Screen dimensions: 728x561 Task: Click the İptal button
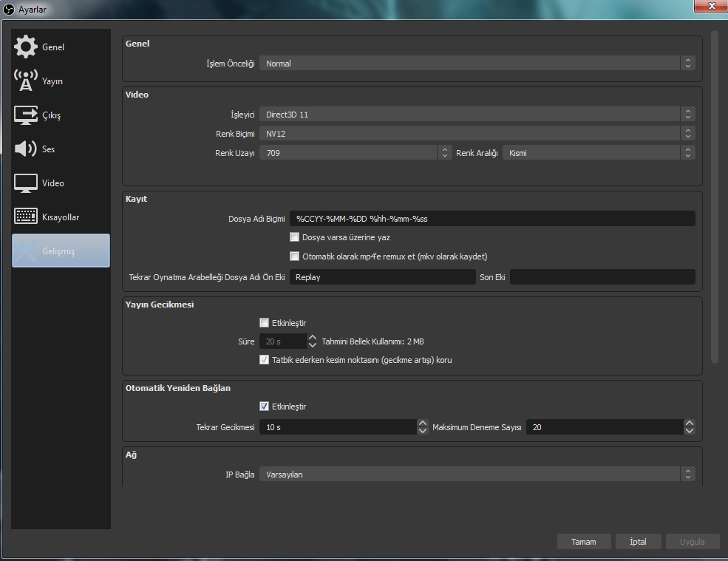pyautogui.click(x=638, y=542)
